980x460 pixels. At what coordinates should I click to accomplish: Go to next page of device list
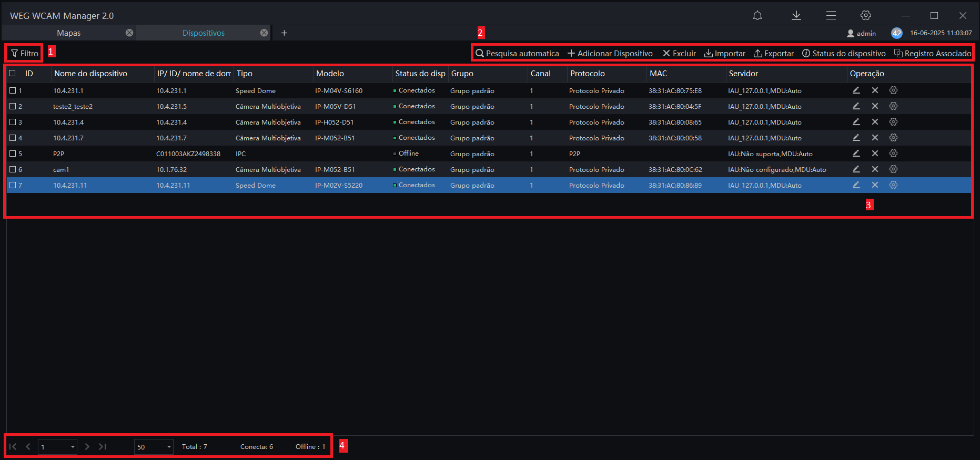[87, 446]
